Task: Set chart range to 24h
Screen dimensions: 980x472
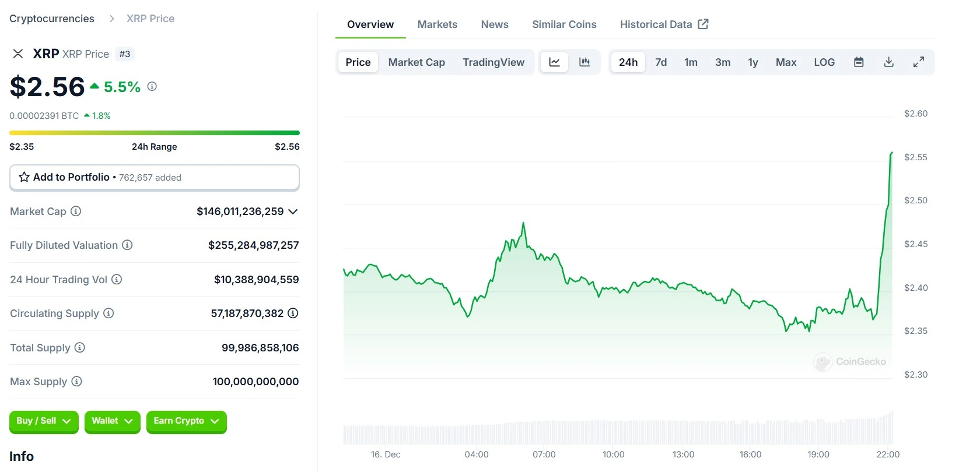Action: coord(628,62)
